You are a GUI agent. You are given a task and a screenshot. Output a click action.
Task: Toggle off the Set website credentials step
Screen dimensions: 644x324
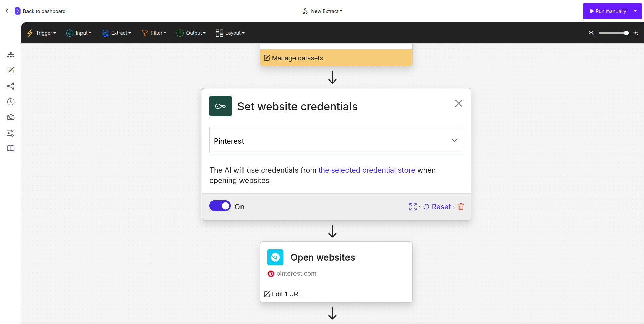tap(220, 206)
